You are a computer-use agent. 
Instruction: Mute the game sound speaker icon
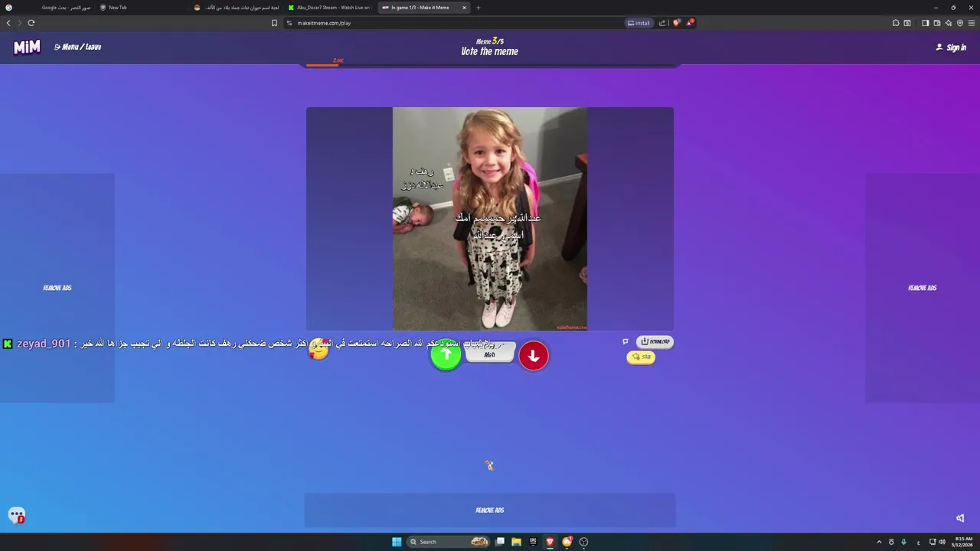click(960, 518)
